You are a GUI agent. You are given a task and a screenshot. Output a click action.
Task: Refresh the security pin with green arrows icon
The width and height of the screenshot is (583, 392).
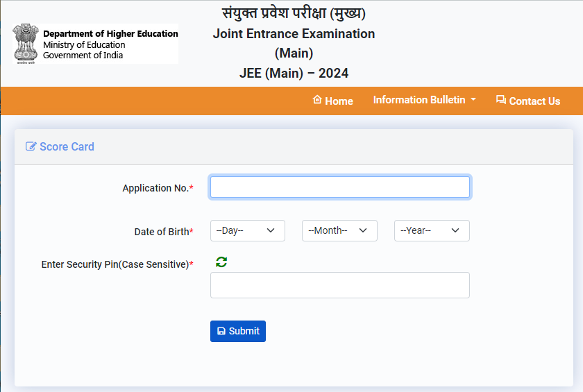coord(221,262)
